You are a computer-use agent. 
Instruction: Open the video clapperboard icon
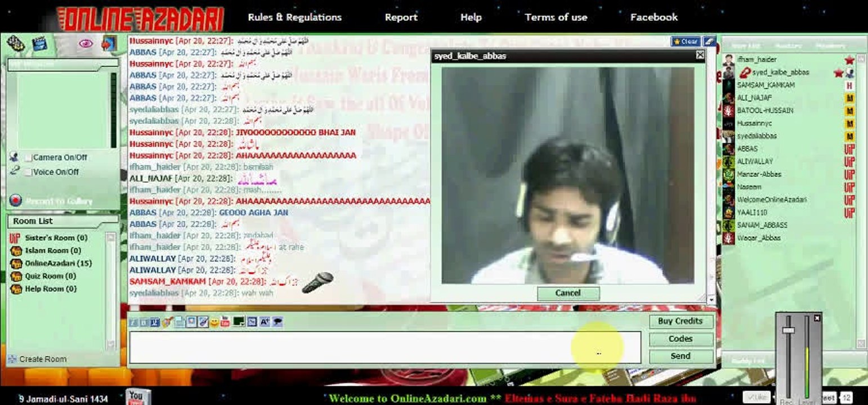coord(39,43)
